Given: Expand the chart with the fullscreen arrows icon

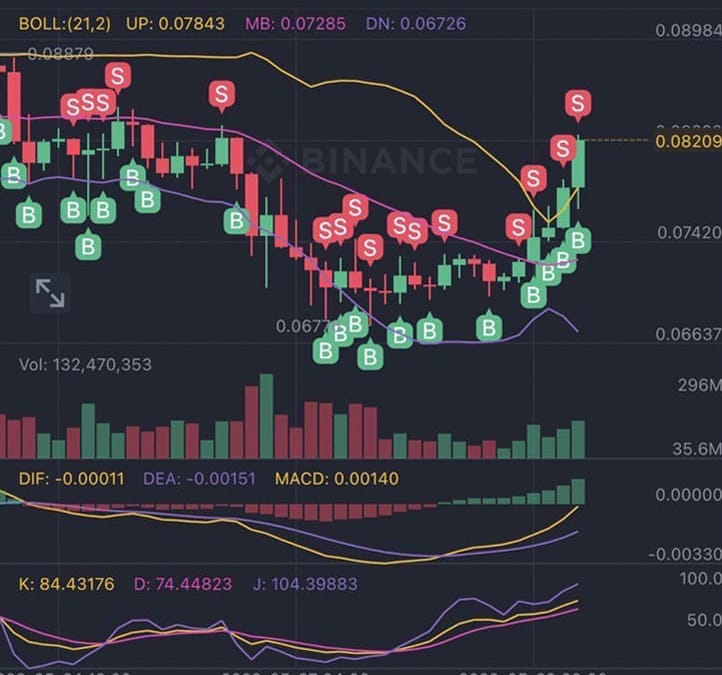Looking at the screenshot, I should click(x=50, y=292).
